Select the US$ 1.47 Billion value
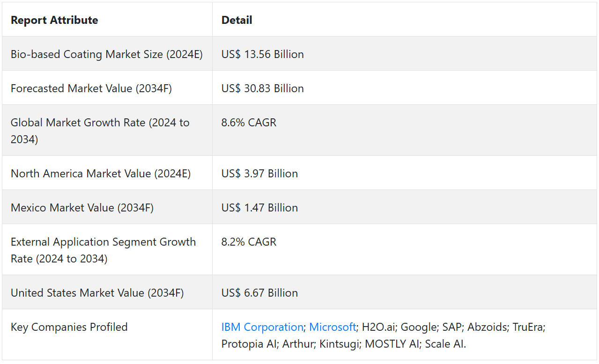 tap(259, 208)
